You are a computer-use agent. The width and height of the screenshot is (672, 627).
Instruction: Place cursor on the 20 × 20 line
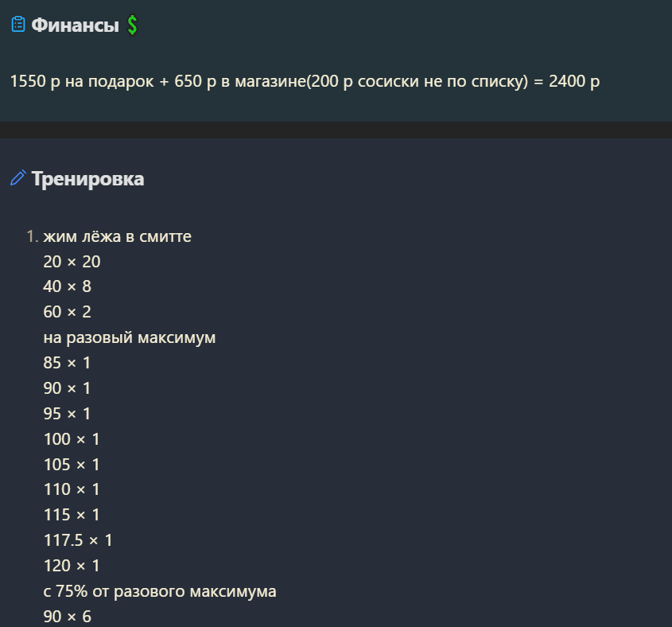pos(72,262)
